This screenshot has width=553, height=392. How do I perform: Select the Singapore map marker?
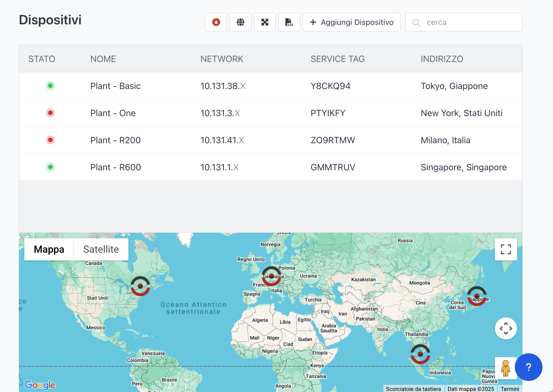pos(420,354)
